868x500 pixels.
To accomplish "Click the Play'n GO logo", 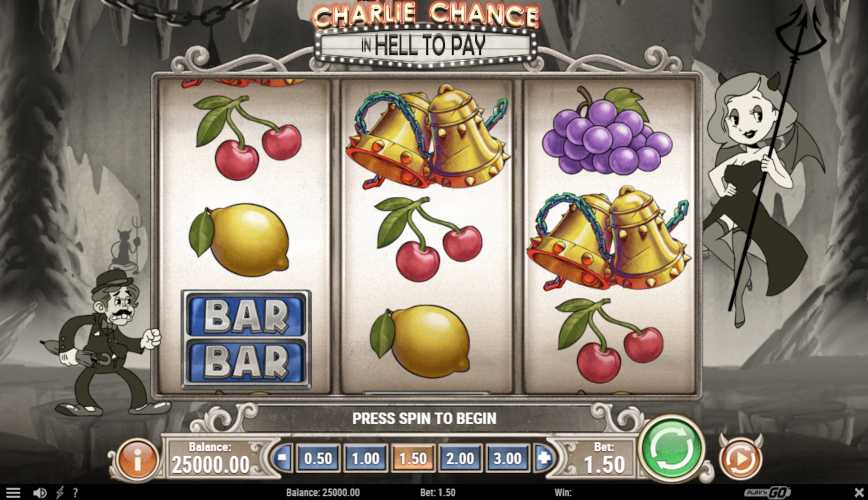I will coord(767,492).
